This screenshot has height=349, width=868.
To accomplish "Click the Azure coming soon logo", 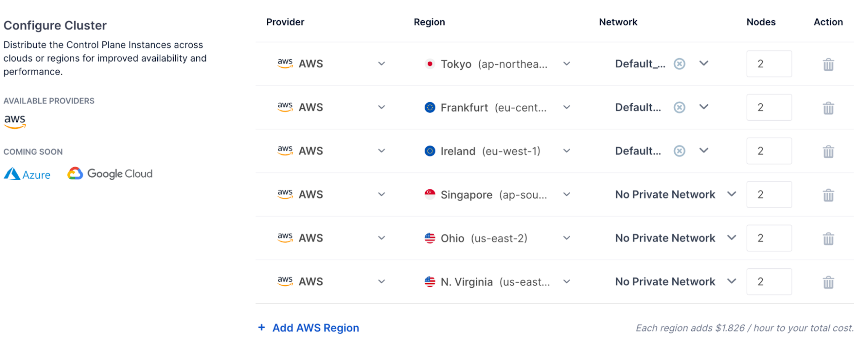I will tap(27, 174).
